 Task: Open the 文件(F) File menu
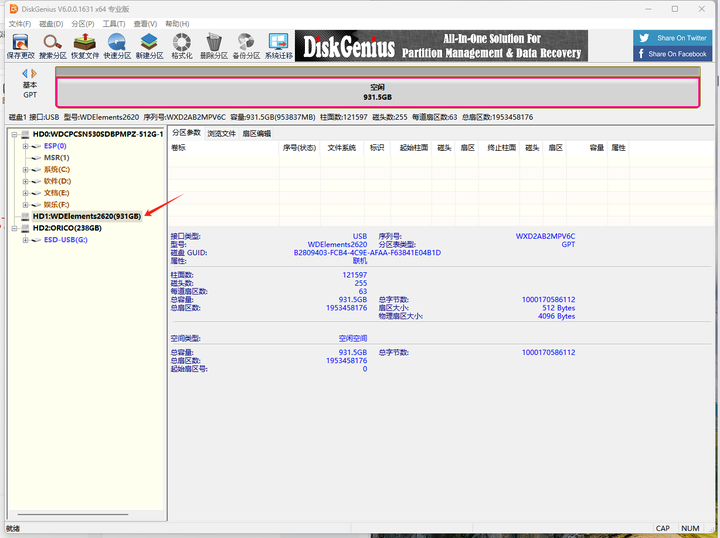(20, 24)
